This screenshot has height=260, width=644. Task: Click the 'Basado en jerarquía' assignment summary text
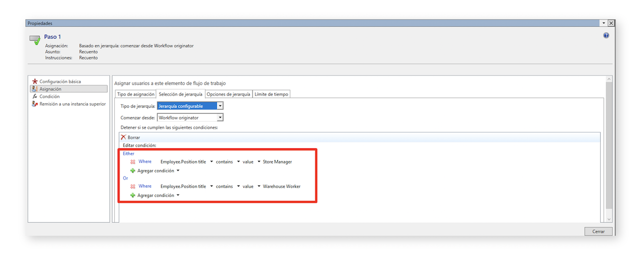coord(136,46)
